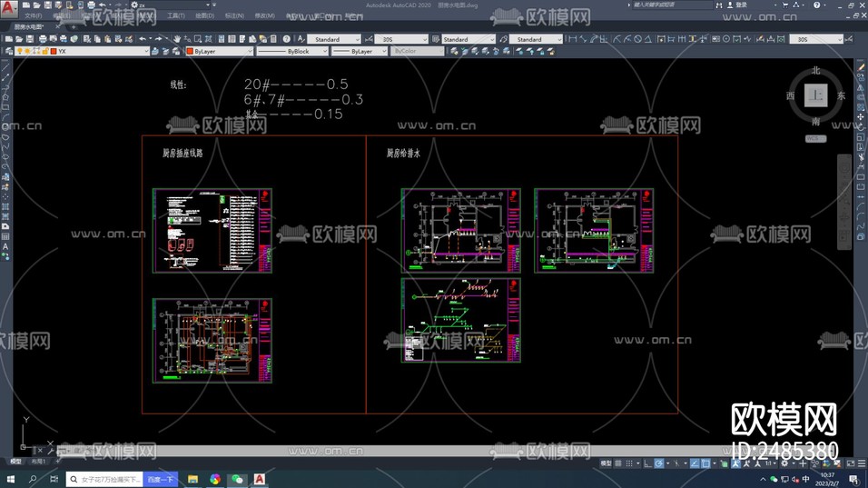Open the YX layer dropdown
This screenshot has height=488, width=868.
pos(146,51)
